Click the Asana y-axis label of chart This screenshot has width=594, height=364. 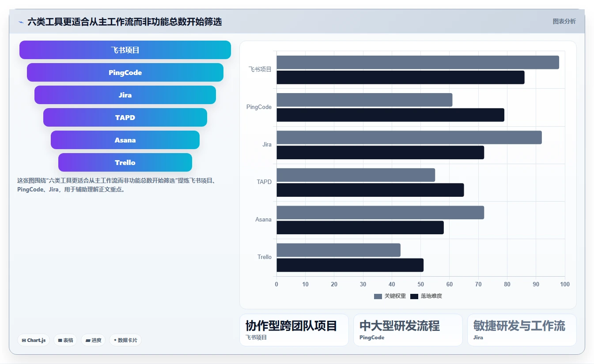tap(263, 220)
